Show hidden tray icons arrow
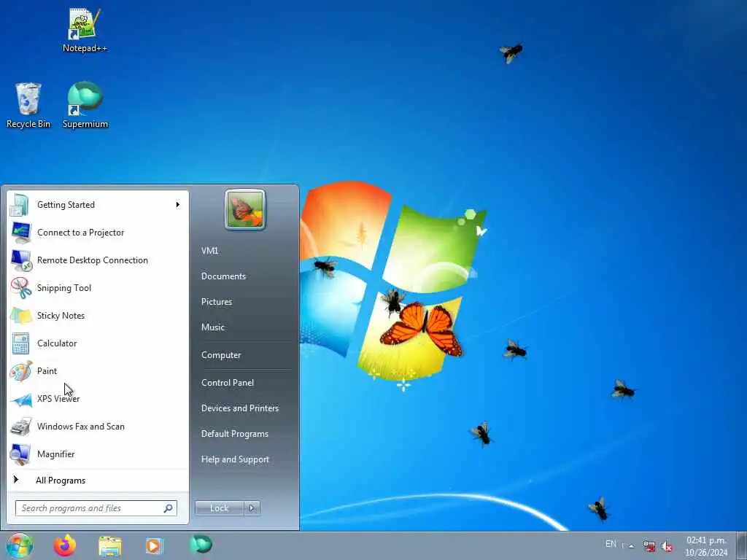 pos(631,545)
